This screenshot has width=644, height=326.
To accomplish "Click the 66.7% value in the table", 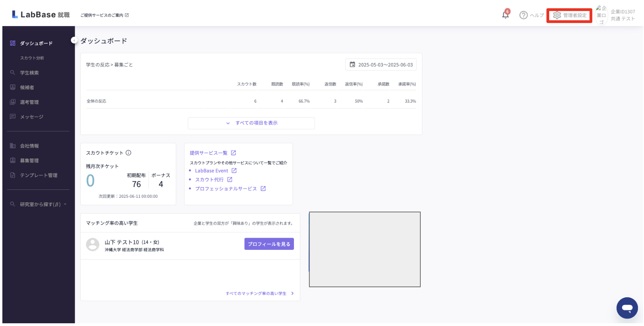I will coord(304,101).
